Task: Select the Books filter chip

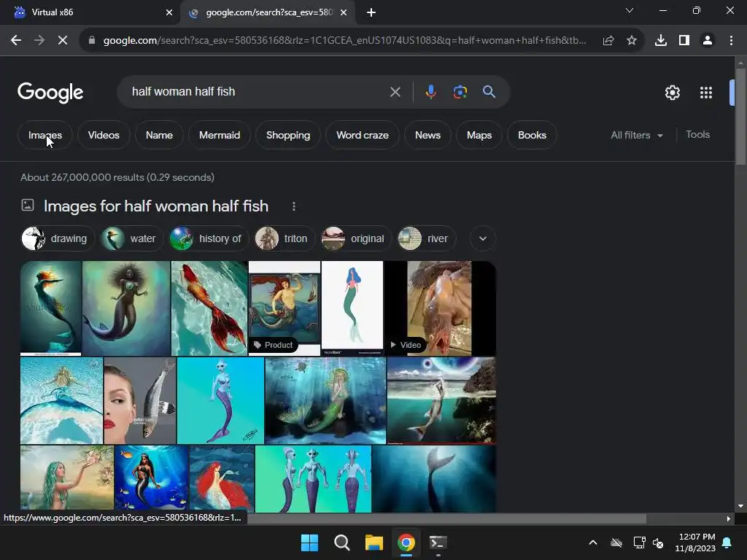Action: click(x=532, y=135)
